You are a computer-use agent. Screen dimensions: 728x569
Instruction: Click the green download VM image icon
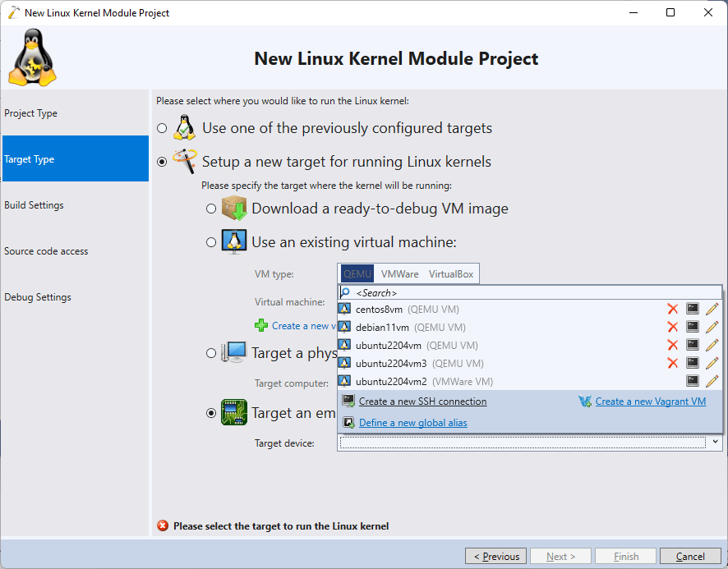point(233,208)
